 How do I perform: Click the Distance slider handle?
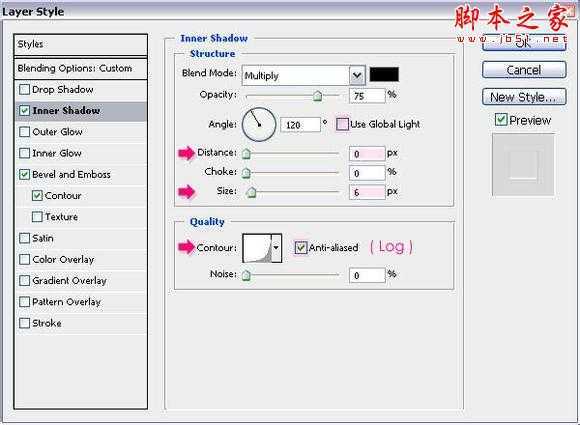pyautogui.click(x=246, y=154)
